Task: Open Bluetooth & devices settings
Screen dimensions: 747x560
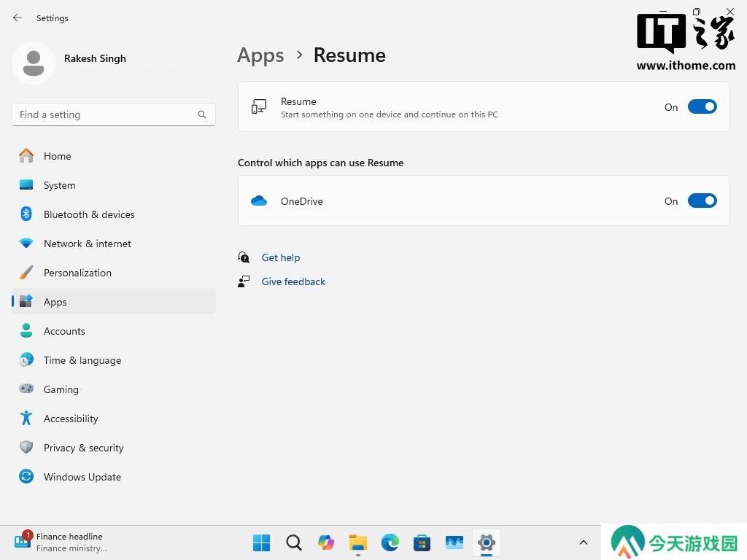Action: [113, 214]
